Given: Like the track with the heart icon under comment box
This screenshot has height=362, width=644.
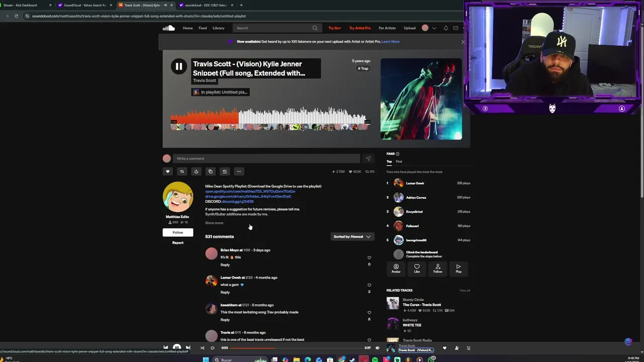Looking at the screenshot, I should click(168, 171).
